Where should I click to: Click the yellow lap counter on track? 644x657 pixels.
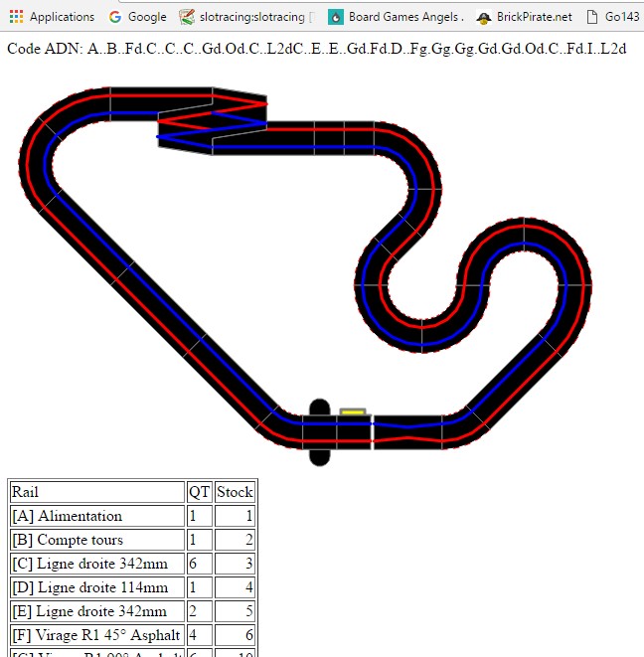(353, 411)
